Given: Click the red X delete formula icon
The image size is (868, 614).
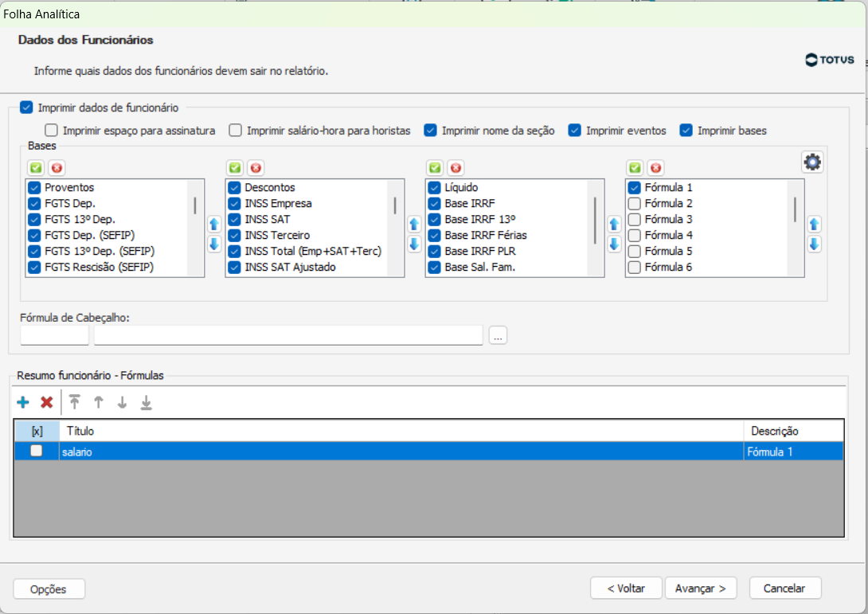Looking at the screenshot, I should coord(47,403).
